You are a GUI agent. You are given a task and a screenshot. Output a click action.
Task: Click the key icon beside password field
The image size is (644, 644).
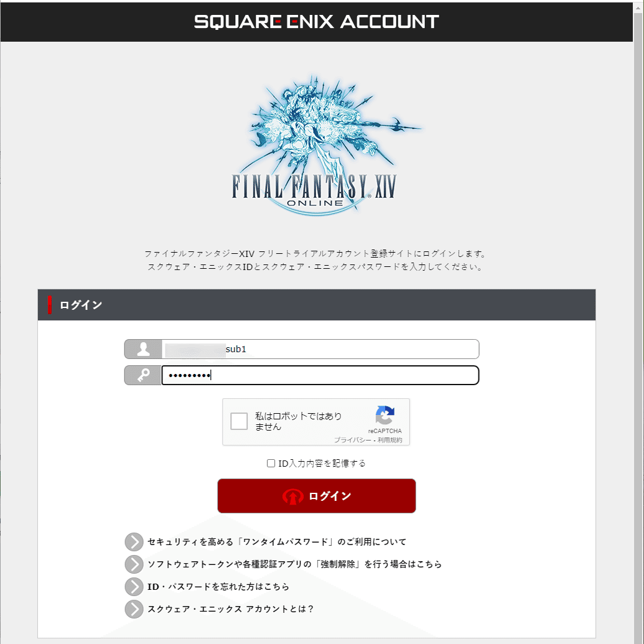click(143, 375)
